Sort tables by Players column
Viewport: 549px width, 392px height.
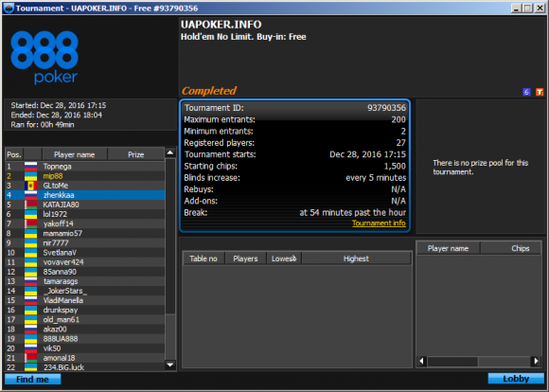pos(245,258)
